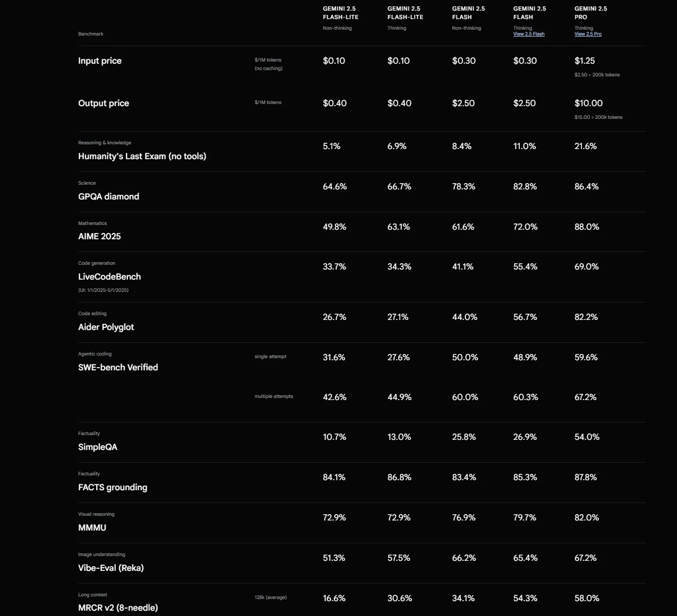Viewport: 677px width, 616px height.
Task: Select the FACTS grounding row label
Action: 113,487
